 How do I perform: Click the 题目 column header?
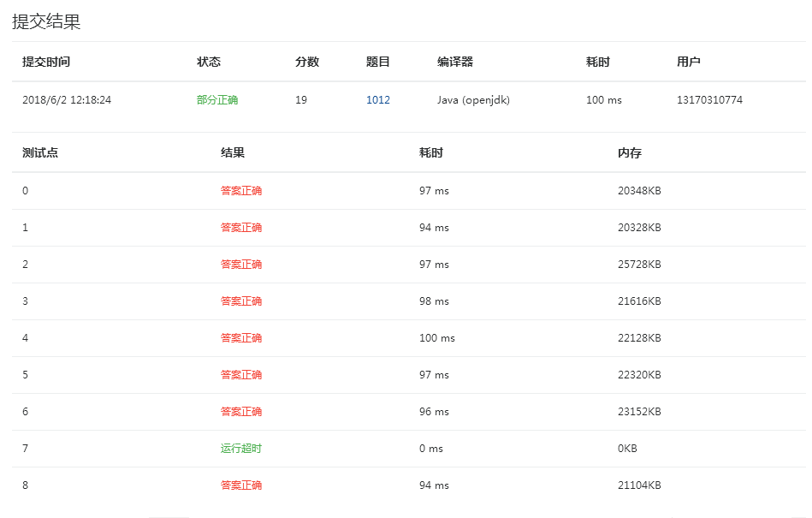[378, 62]
